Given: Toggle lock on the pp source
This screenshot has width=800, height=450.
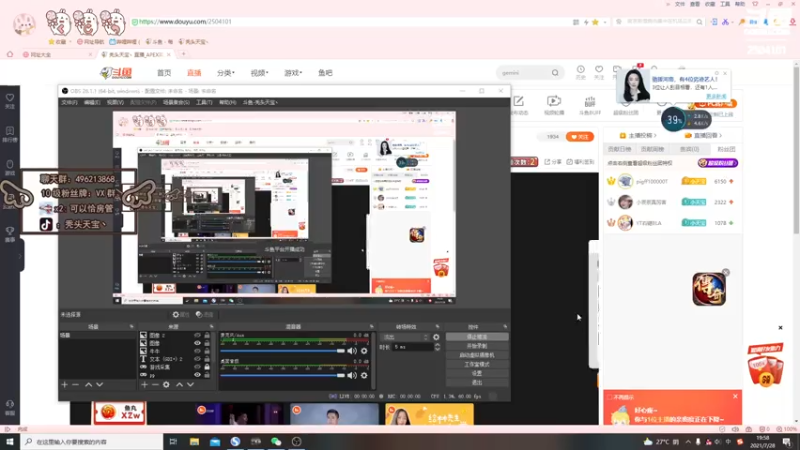Looking at the screenshot, I should click(207, 375).
